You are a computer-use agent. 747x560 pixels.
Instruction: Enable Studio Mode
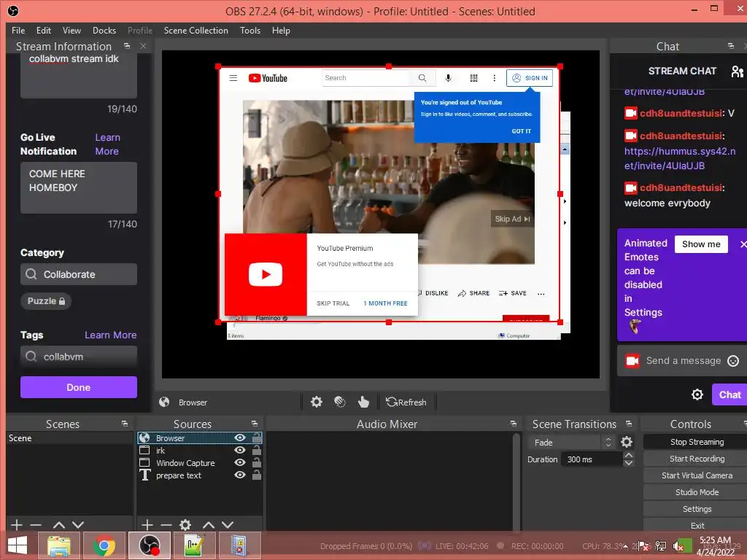click(x=697, y=492)
